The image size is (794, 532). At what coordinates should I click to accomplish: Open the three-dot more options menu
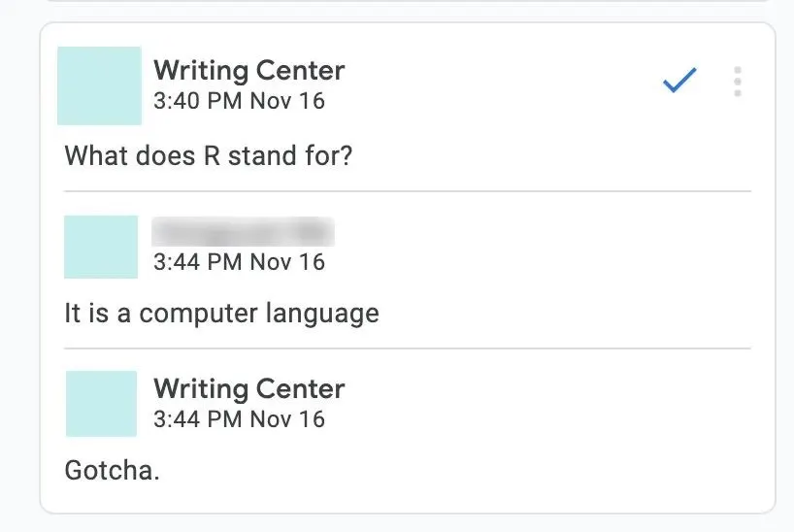pyautogui.click(x=738, y=83)
